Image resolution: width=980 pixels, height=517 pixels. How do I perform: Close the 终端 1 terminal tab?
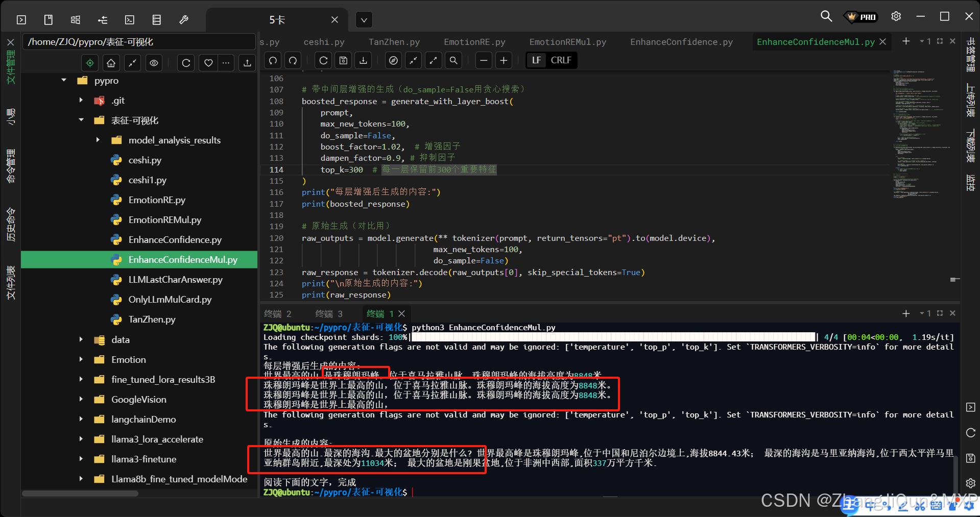coord(402,313)
